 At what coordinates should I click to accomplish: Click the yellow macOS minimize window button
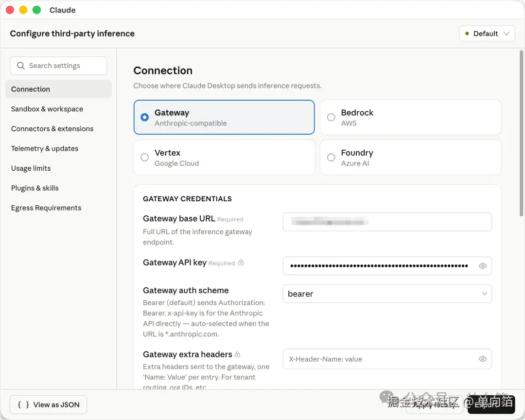point(23,10)
